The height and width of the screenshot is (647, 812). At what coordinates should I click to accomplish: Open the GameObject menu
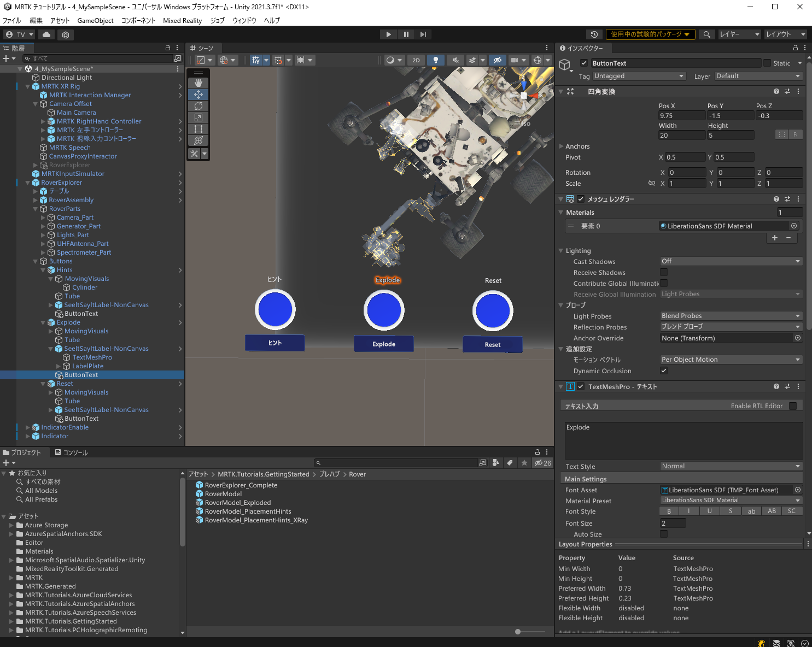click(95, 21)
